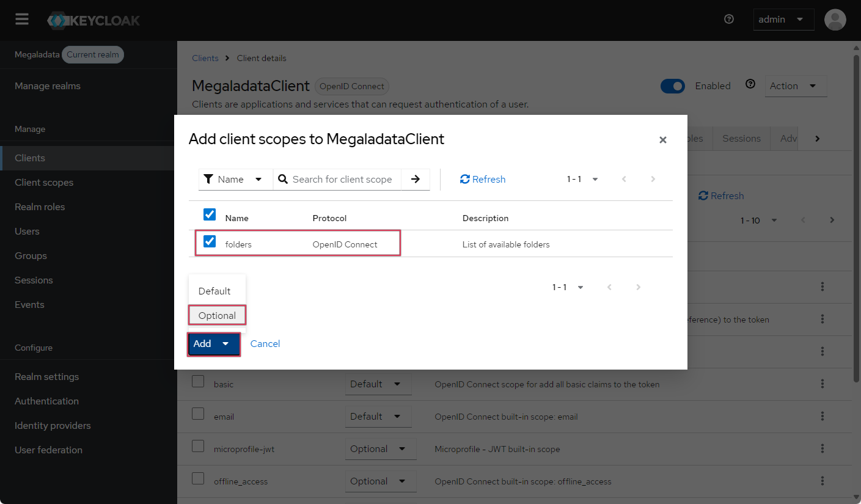The width and height of the screenshot is (861, 504).
Task: Expand the dialog bottom 1 - 1 pagination dropdown
Action: 568,287
